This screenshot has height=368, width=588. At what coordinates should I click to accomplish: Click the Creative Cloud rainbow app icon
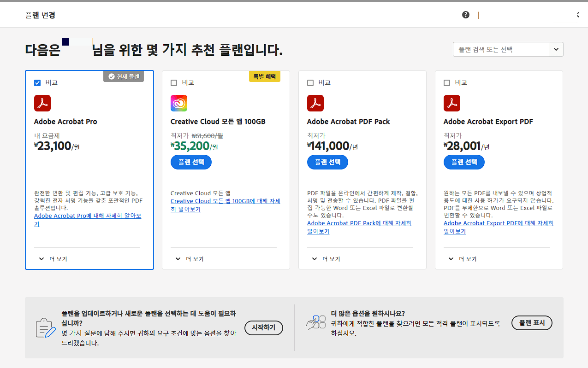[x=179, y=103]
